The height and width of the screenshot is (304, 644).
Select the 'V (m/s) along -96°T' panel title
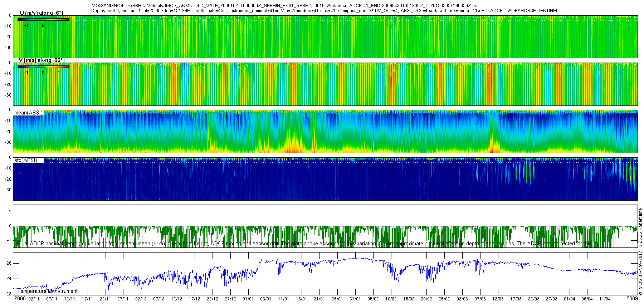42,60
